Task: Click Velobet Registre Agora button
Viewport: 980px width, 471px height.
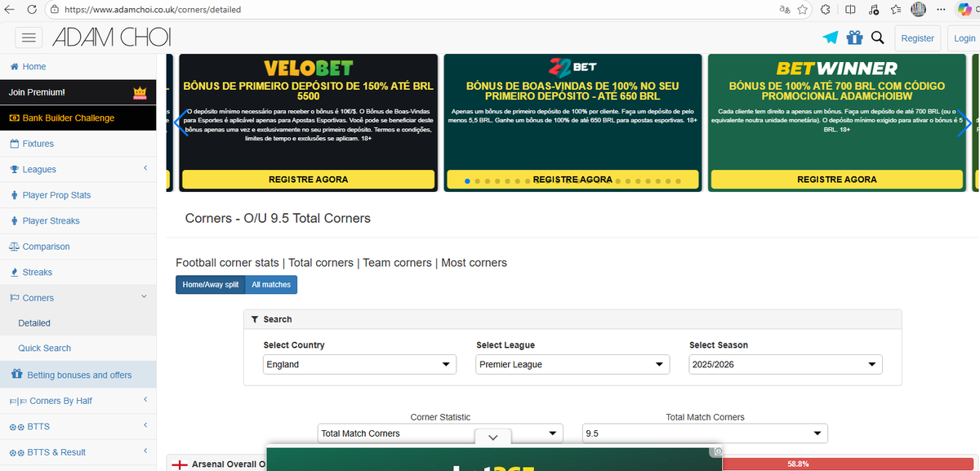Action: (x=308, y=180)
